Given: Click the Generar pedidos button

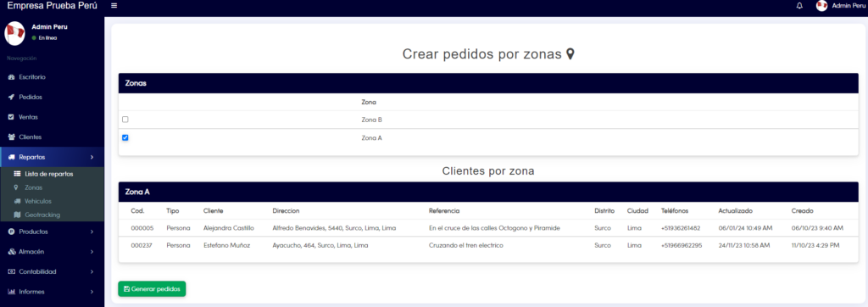Looking at the screenshot, I should point(152,288).
